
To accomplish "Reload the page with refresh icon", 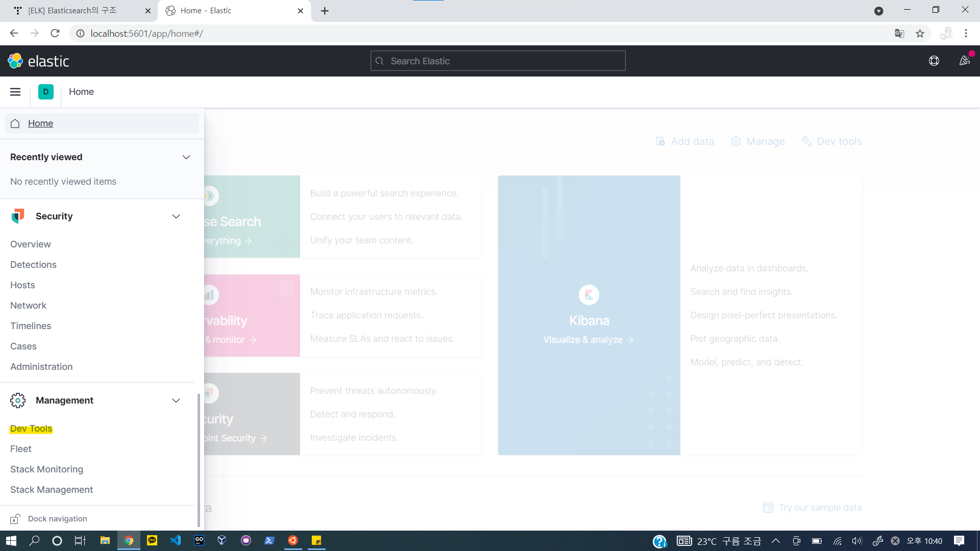I will (55, 34).
